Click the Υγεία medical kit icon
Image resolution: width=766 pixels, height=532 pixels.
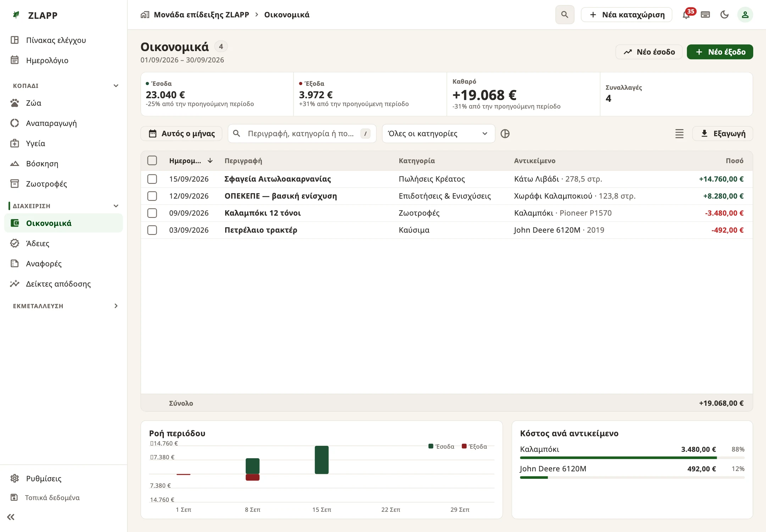(15, 143)
